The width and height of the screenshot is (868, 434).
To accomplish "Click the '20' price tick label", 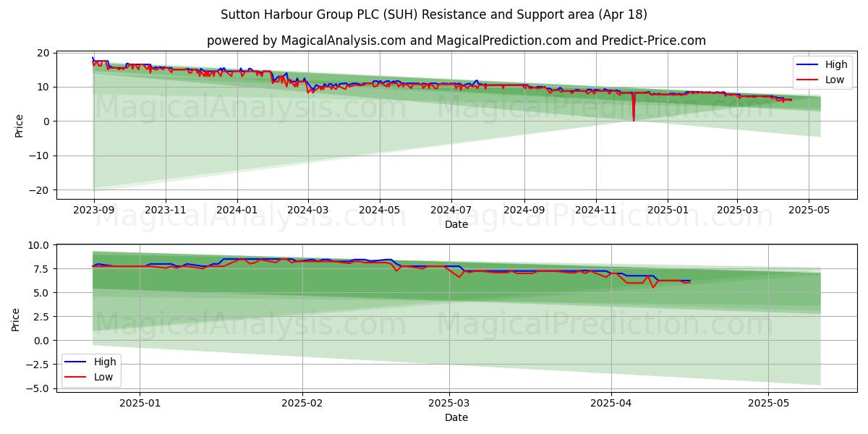I will (x=43, y=53).
